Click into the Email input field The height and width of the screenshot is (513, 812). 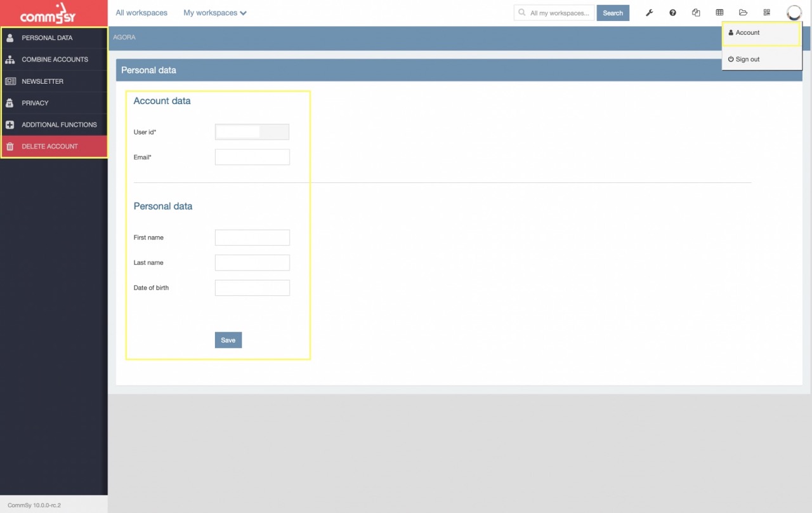tap(252, 157)
